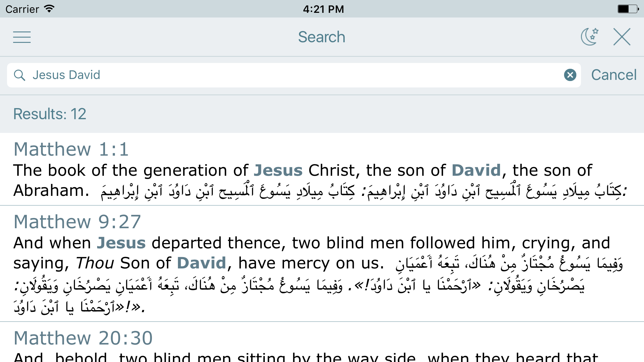
Task: Click highlighted 'Jesus' in Matthew 1:1 verse
Action: point(278,170)
